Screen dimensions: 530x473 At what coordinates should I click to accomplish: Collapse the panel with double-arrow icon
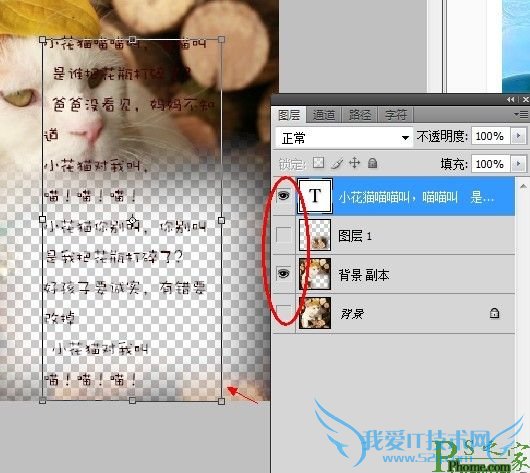coord(511,99)
